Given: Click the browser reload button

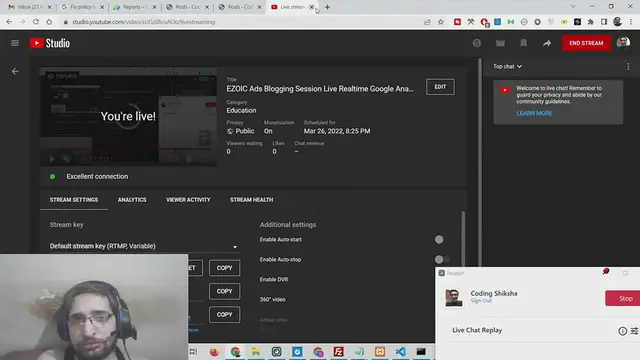Looking at the screenshot, I should click(36, 22).
